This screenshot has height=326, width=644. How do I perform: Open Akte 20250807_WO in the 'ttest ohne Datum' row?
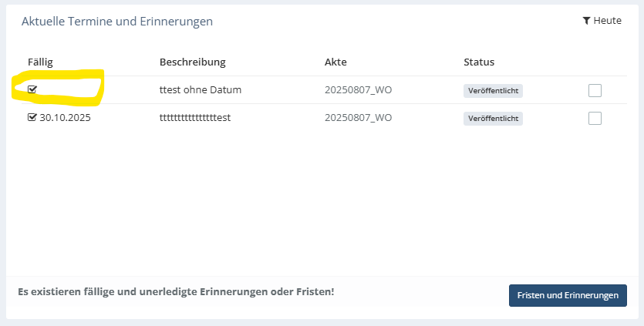[x=358, y=89]
